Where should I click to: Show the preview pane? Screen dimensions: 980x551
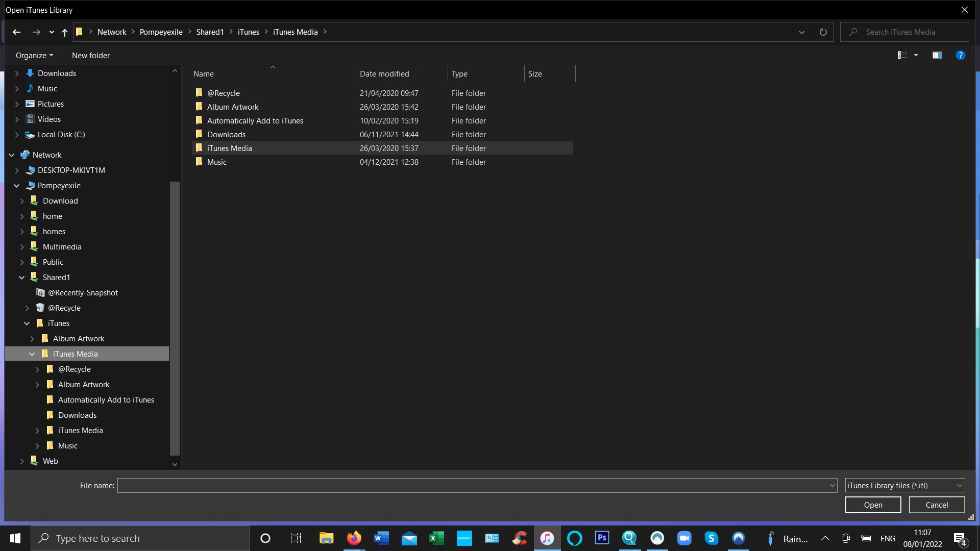tap(937, 55)
